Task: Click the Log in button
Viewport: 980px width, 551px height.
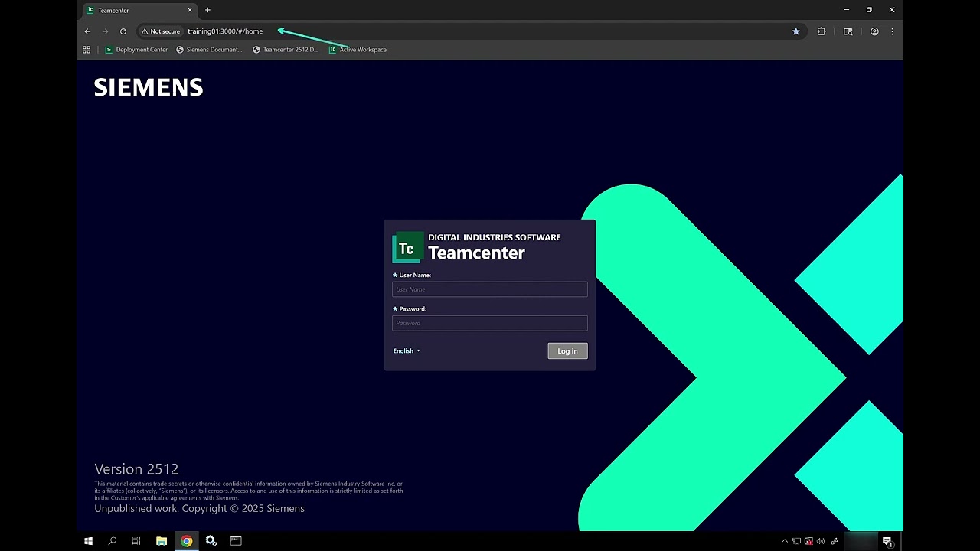Action: (x=567, y=351)
